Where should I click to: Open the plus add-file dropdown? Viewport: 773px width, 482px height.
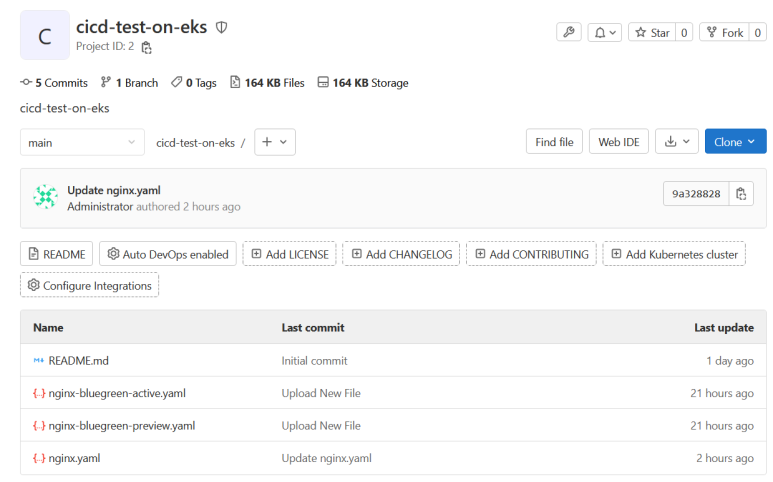click(274, 142)
